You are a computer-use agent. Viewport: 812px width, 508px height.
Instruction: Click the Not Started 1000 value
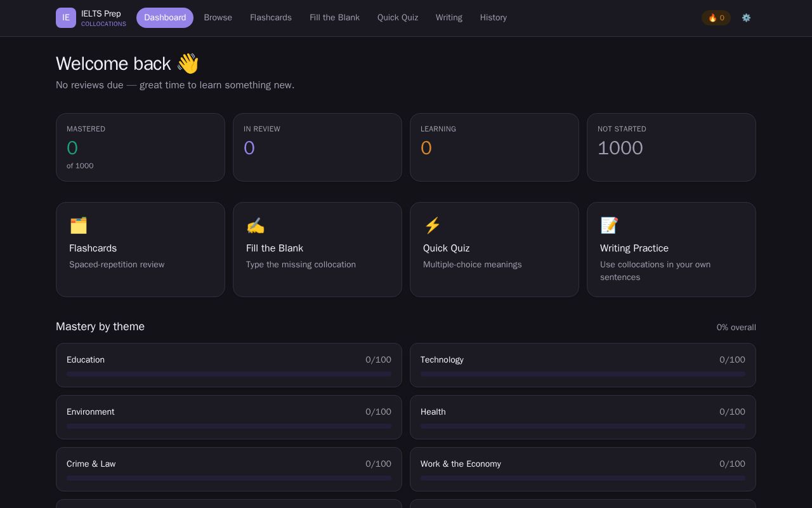[620, 148]
